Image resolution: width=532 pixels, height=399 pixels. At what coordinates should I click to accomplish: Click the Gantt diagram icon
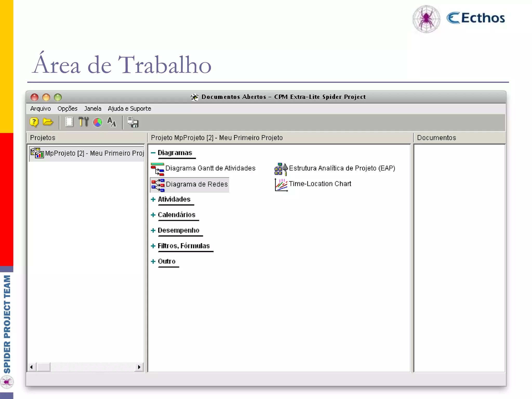point(157,169)
